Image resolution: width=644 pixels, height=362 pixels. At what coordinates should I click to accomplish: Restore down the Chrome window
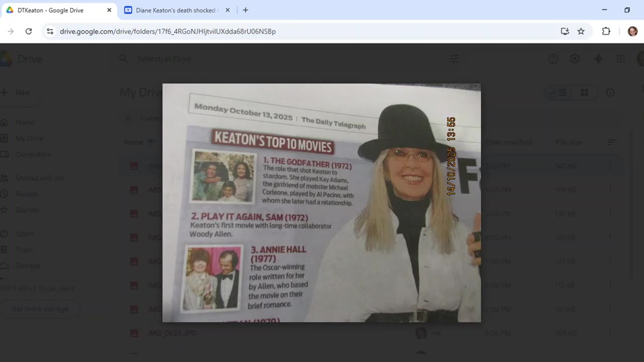[627, 10]
